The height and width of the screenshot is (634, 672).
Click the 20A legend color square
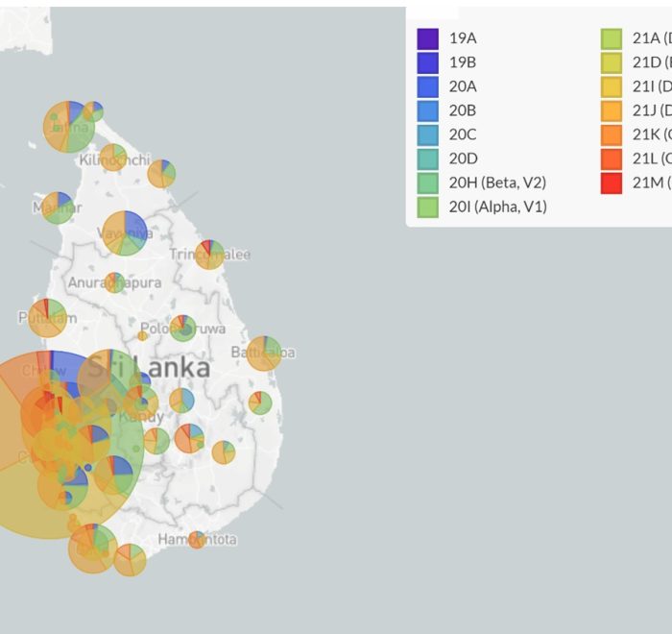(x=427, y=86)
